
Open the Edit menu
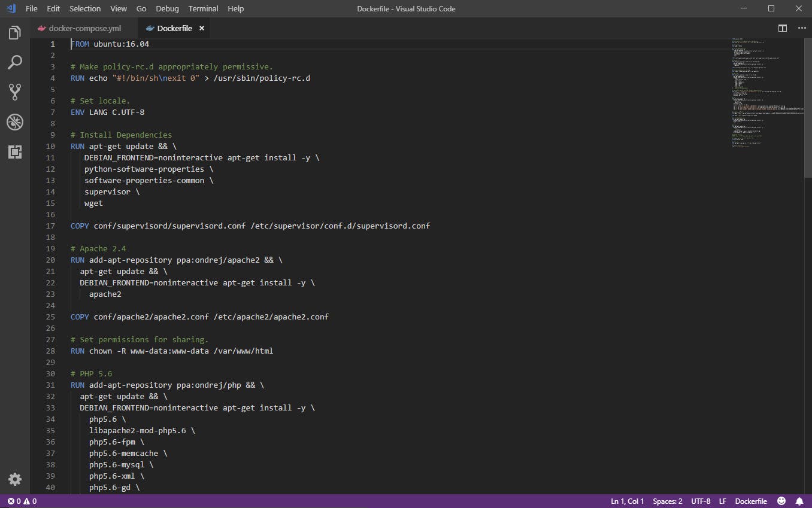[x=53, y=8]
